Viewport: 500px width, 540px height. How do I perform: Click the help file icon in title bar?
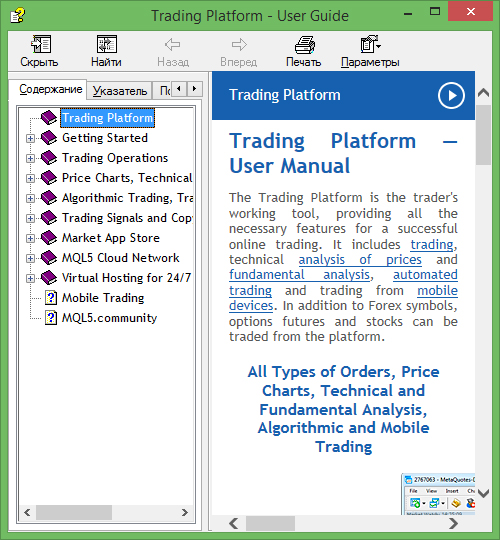(18, 15)
